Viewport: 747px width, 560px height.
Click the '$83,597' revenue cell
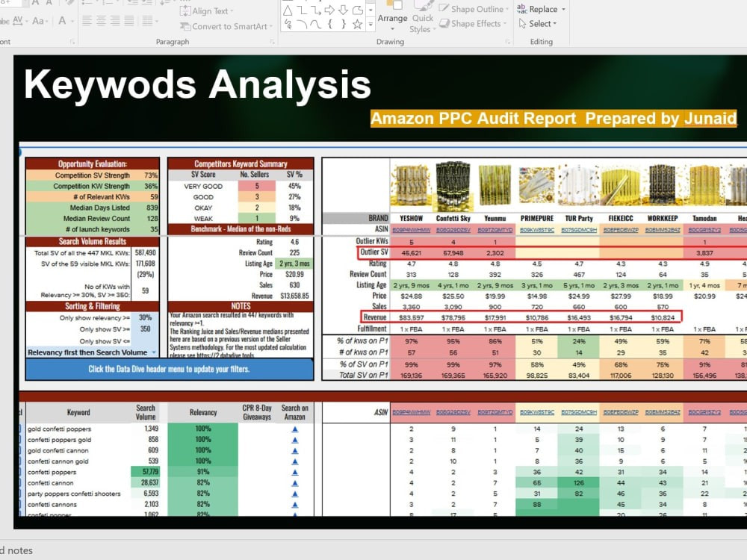[x=411, y=317]
